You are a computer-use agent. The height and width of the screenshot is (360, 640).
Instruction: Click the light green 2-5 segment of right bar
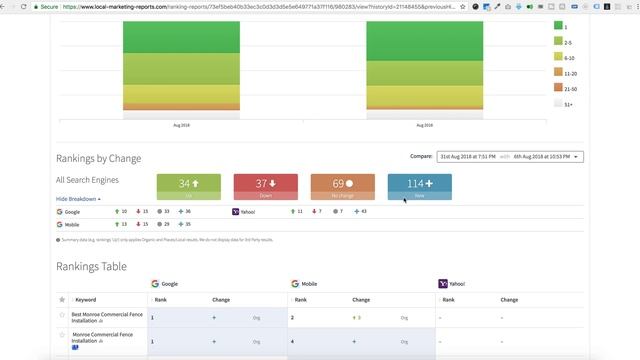(x=424, y=73)
